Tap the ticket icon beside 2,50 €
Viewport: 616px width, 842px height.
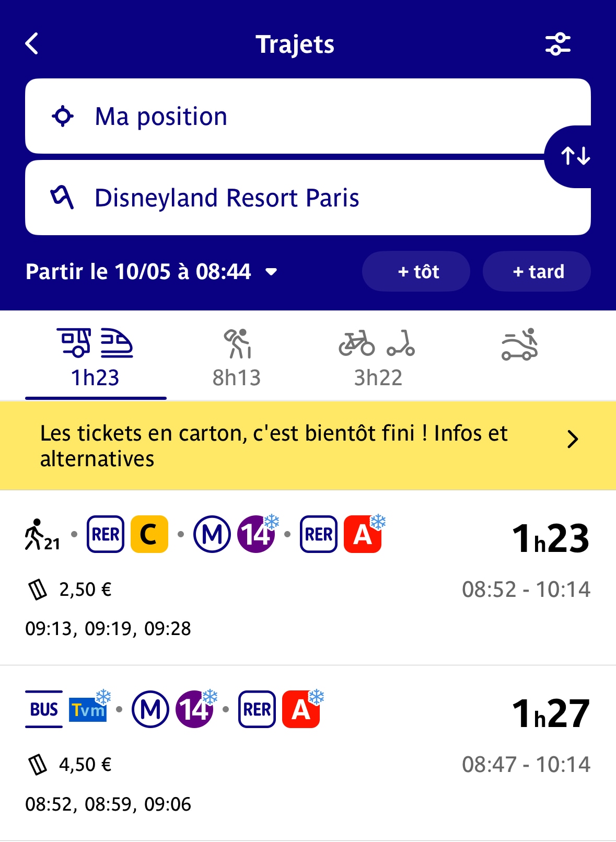[x=38, y=590]
